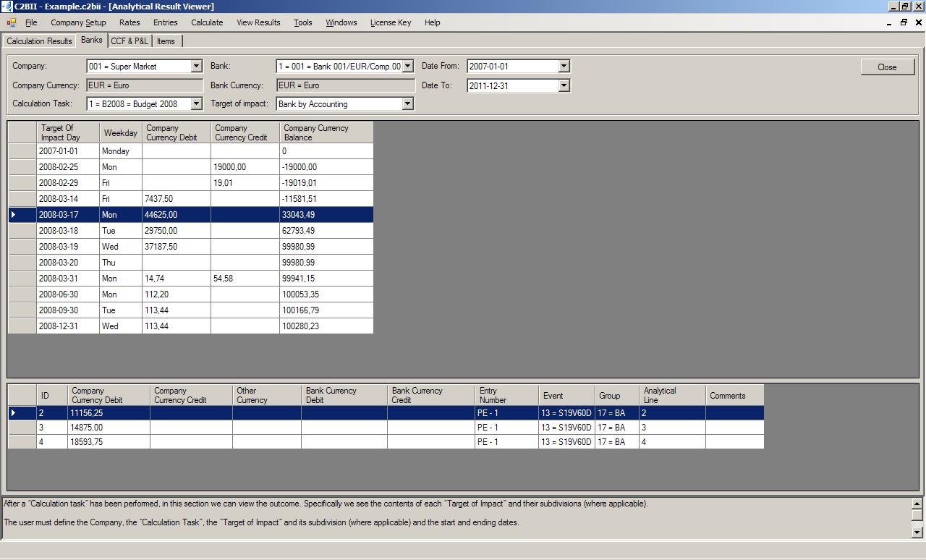Screen dimensions: 926x560
Task: Click the Close button
Action: coord(887,67)
